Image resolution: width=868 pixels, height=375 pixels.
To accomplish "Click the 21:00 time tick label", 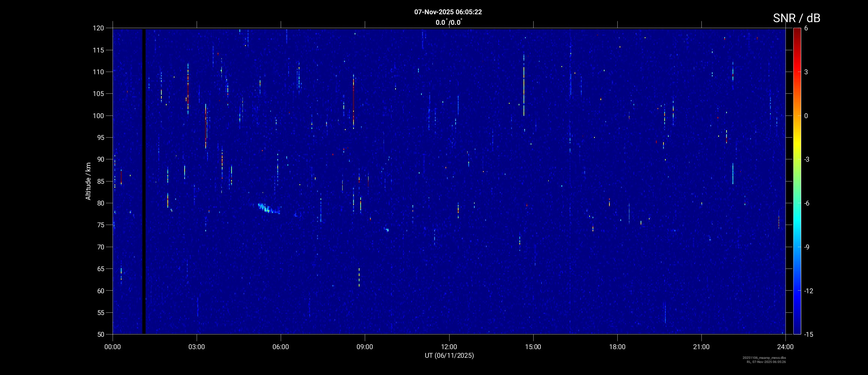I will click(701, 347).
